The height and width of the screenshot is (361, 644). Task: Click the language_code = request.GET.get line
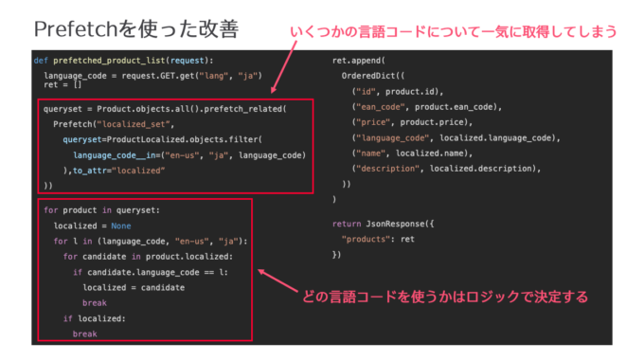click(152, 76)
